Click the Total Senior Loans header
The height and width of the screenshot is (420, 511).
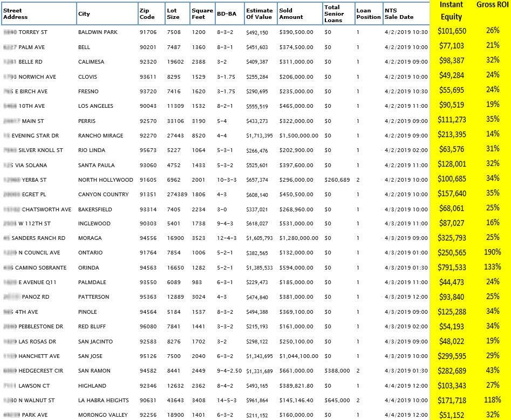339,13
